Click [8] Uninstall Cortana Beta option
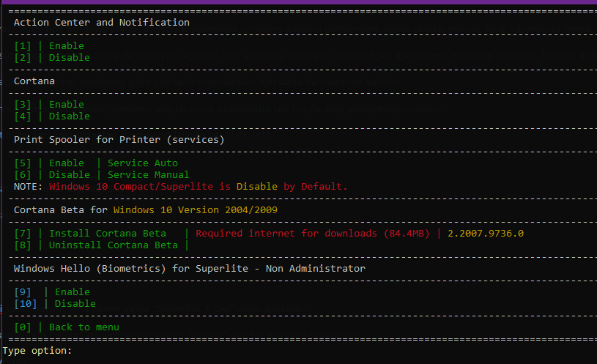The image size is (597, 364). [96, 245]
